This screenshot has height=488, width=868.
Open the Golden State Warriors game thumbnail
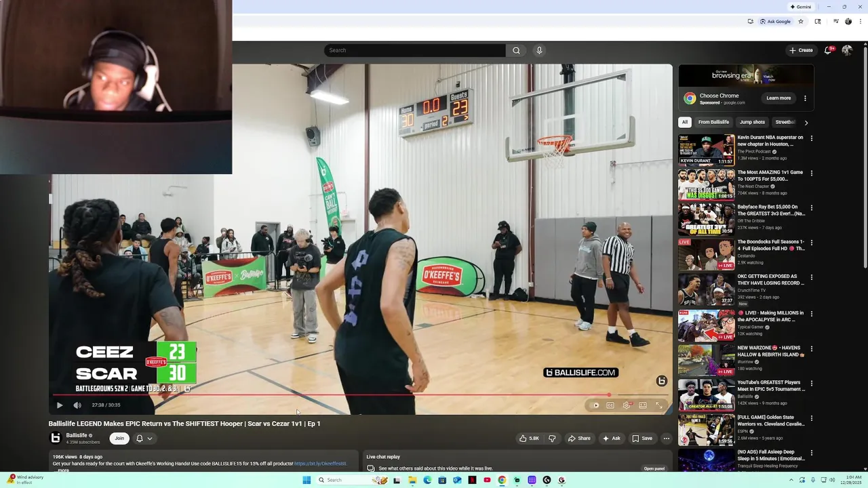click(x=707, y=430)
